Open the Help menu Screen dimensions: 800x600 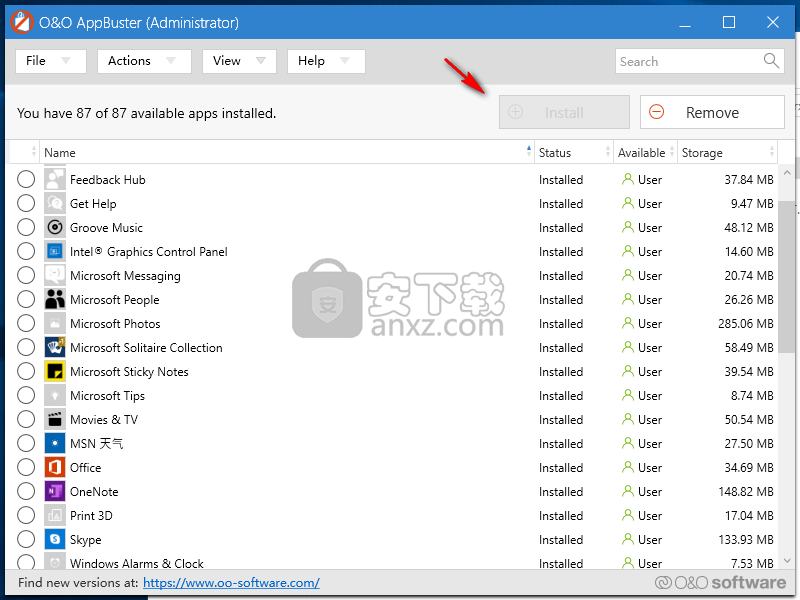coord(326,61)
